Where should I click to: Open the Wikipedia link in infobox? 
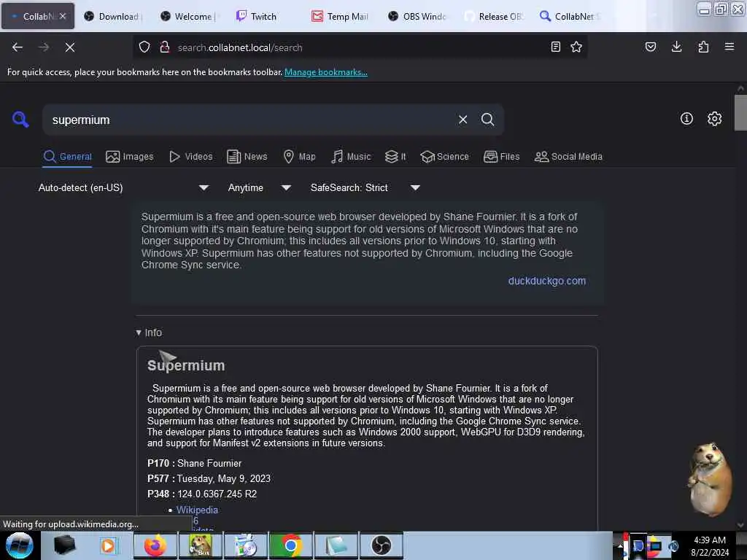[197, 510]
